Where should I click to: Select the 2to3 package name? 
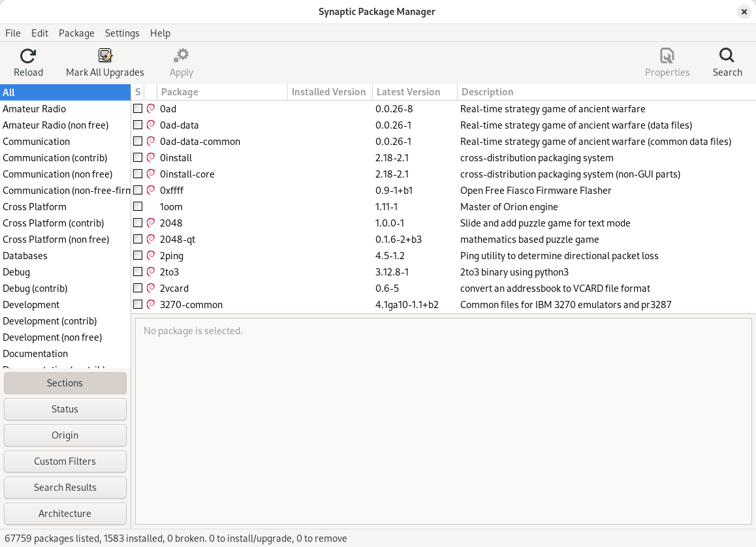pyautogui.click(x=169, y=272)
